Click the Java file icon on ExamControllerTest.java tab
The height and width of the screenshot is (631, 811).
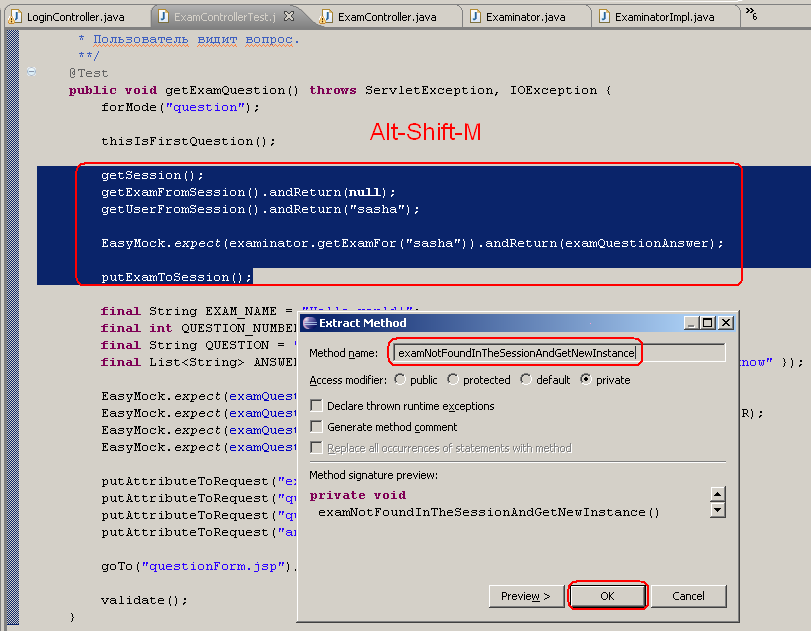tap(164, 16)
